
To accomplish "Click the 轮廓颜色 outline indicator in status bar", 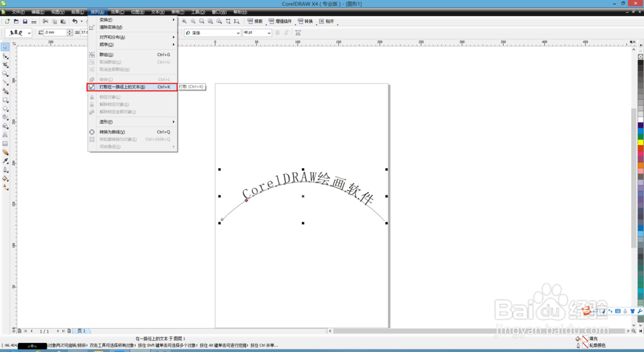I will point(591,346).
